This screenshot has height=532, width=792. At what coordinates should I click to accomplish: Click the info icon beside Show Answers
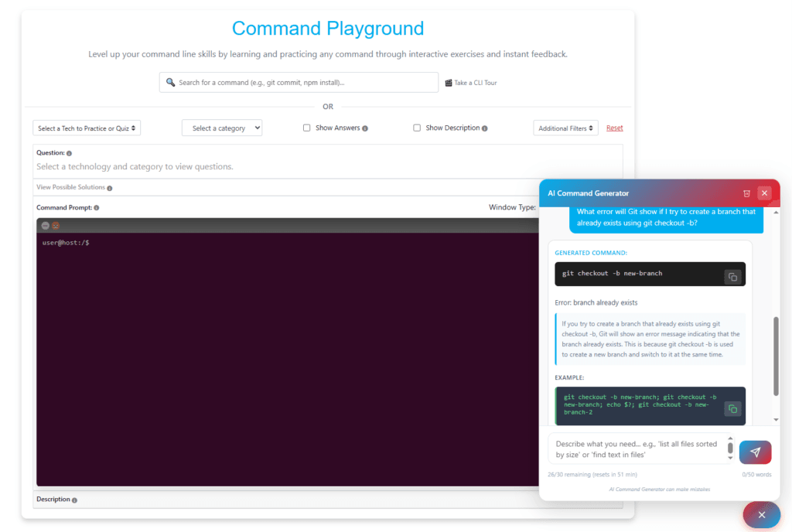[365, 128]
